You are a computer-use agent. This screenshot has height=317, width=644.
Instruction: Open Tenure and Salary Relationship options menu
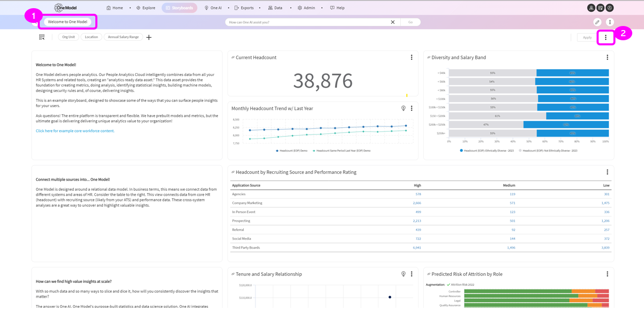[x=411, y=274]
